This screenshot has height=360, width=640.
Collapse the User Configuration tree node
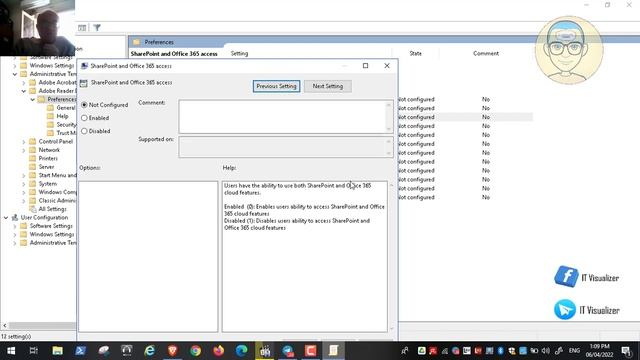[6, 218]
